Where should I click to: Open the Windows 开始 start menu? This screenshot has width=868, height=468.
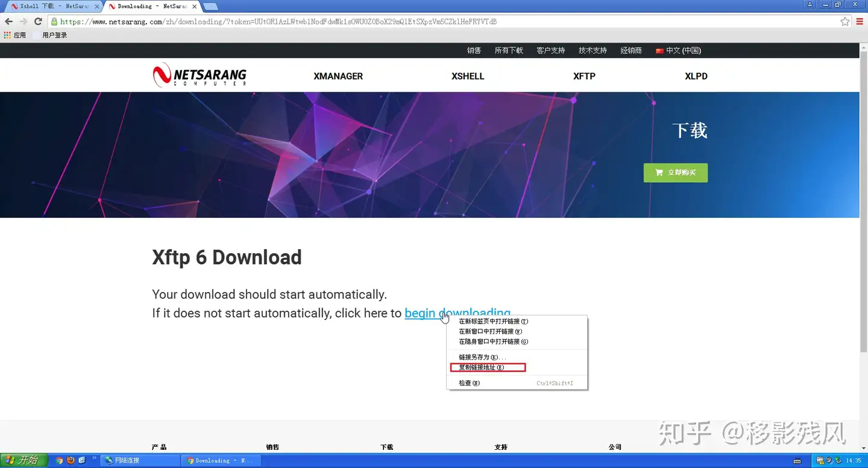click(x=24, y=460)
